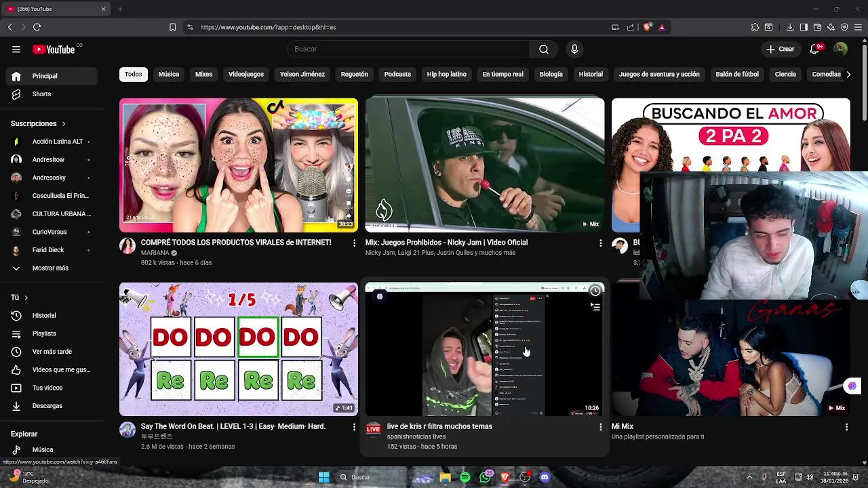Image resolution: width=868 pixels, height=488 pixels.
Task: Select the Mixes filter chip
Action: (x=204, y=75)
